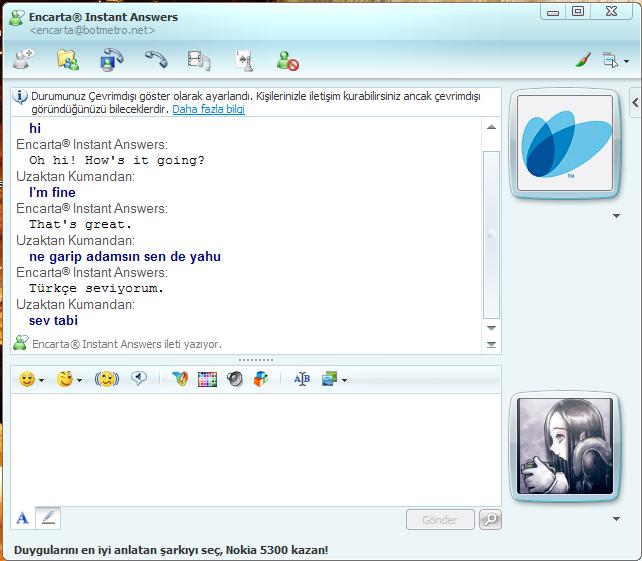The height and width of the screenshot is (561, 642).
Task: Click the voice clip icon
Action: (139, 378)
